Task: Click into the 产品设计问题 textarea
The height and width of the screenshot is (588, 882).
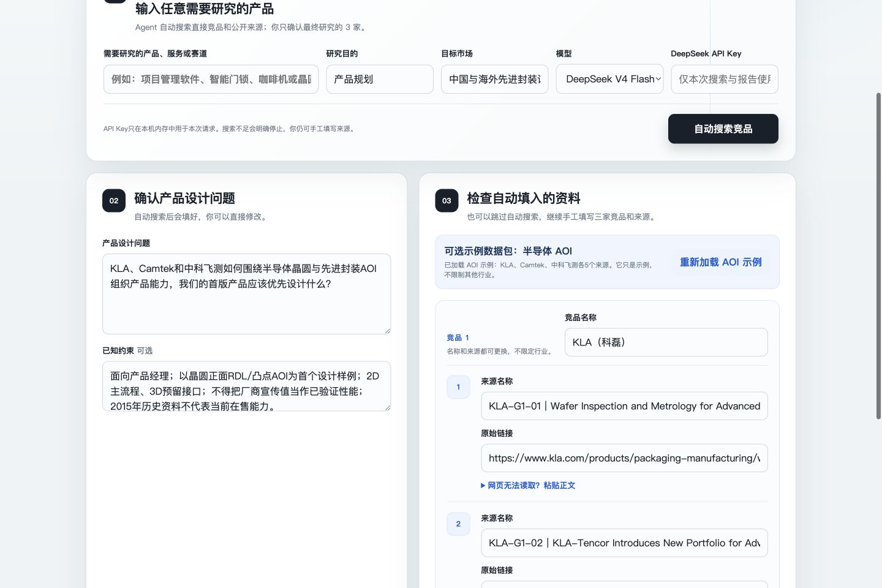Action: (x=246, y=294)
